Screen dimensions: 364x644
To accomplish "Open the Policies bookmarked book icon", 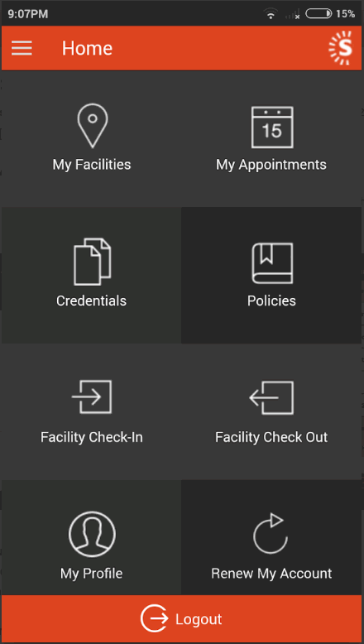I will click(x=272, y=263).
